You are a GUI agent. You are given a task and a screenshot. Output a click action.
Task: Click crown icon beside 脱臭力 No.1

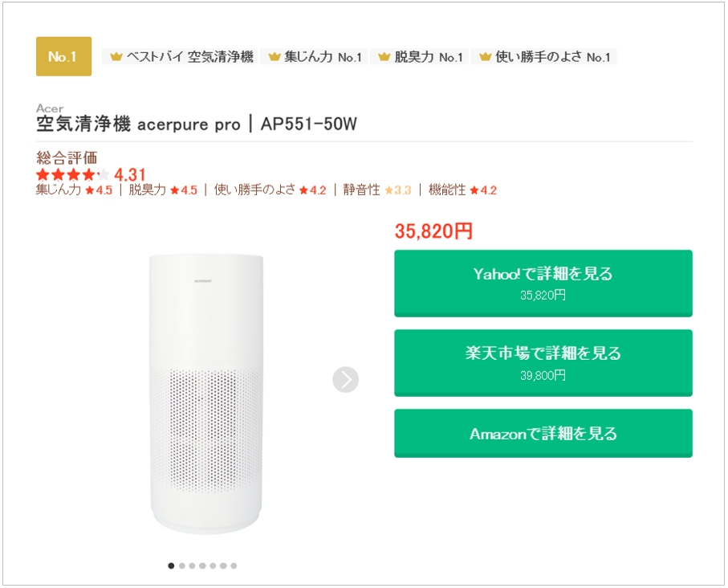point(384,57)
